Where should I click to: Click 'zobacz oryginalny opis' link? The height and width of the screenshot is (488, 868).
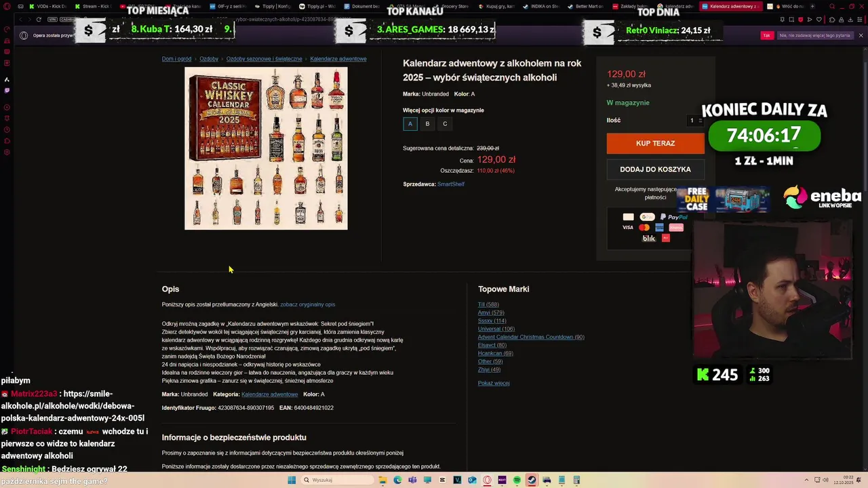coord(308,304)
